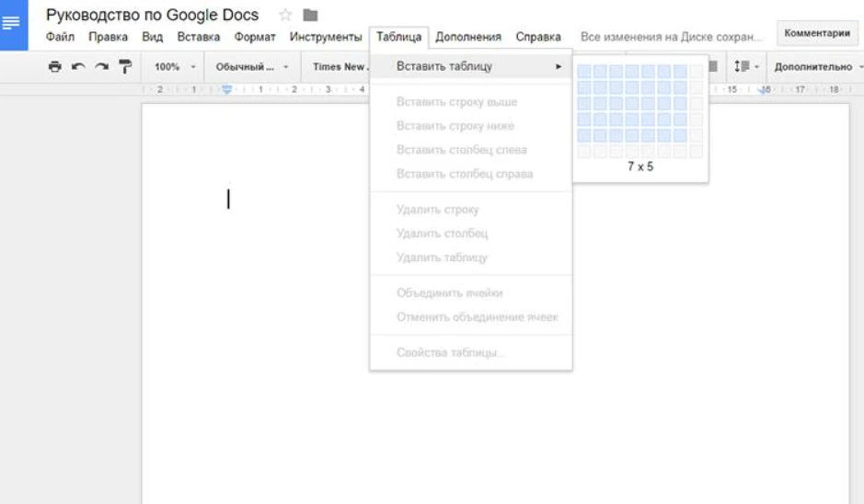This screenshot has height=504, width=864.
Task: Open the Вид menu
Action: pos(152,37)
